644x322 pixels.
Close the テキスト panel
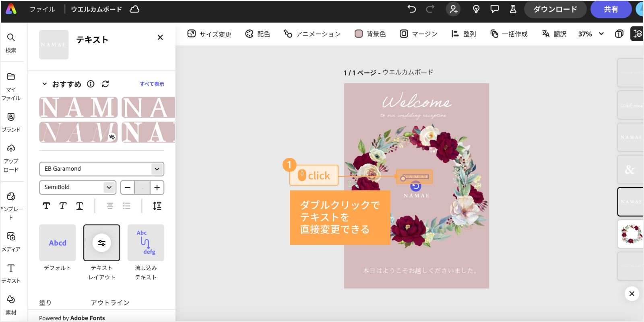tap(160, 37)
